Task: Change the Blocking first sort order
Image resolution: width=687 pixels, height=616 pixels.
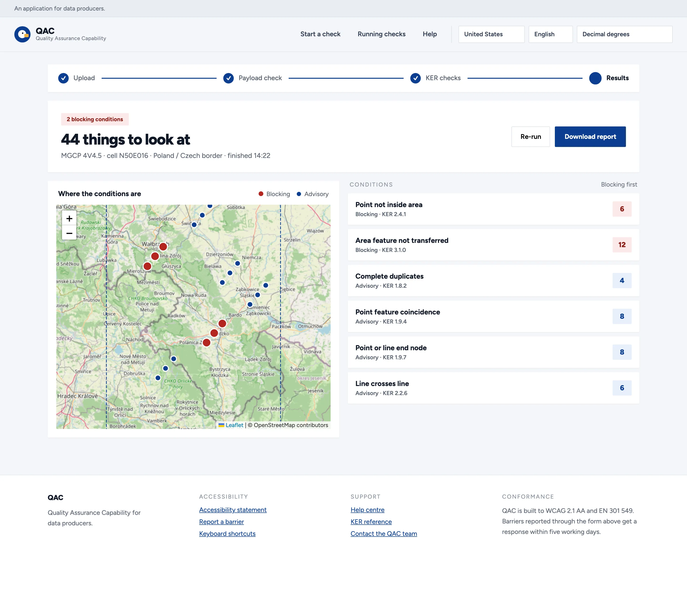Action: tap(619, 184)
